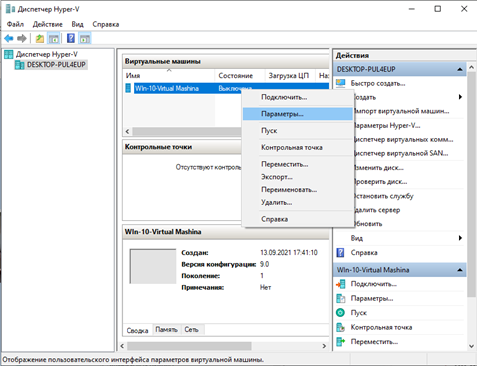Click the Переместить icon in Actions pane

tap(340, 342)
